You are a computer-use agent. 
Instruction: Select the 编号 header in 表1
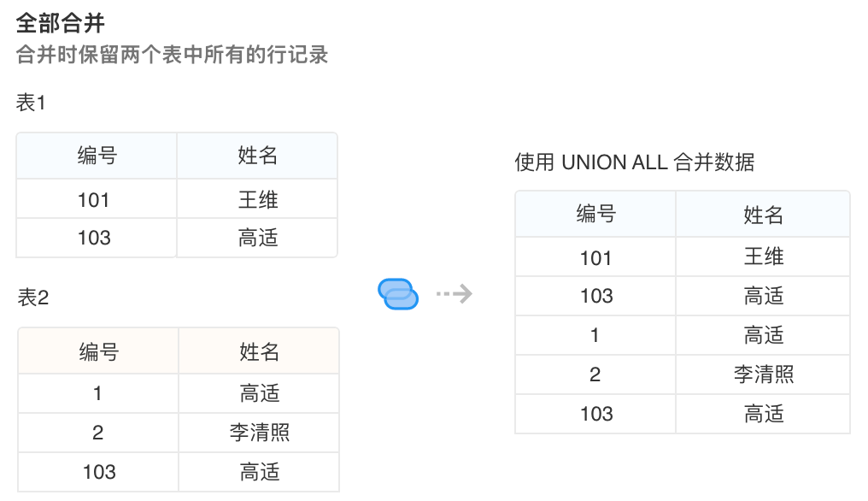point(97,156)
